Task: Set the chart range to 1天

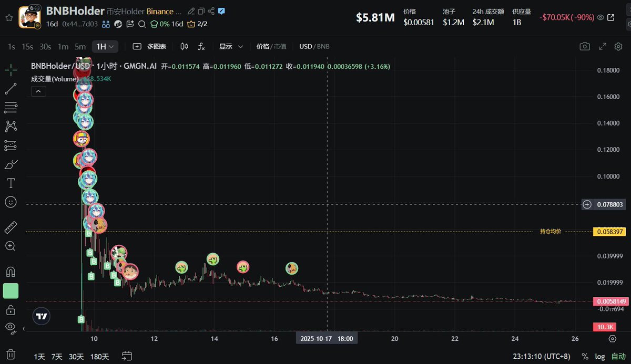Action: coord(39,357)
